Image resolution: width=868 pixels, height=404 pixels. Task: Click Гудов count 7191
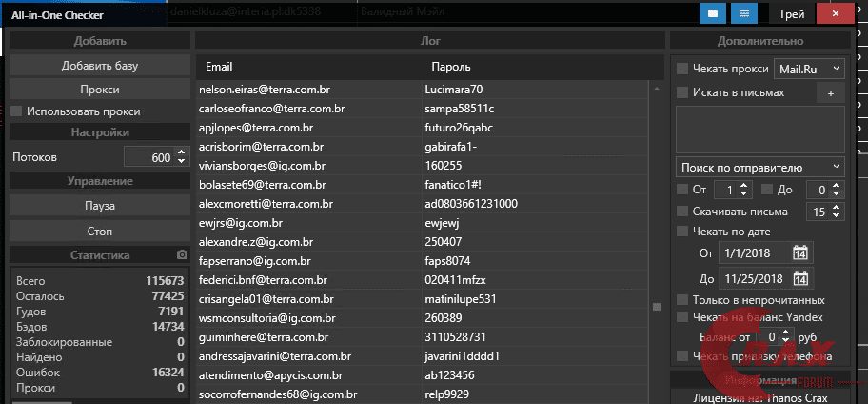click(x=170, y=312)
